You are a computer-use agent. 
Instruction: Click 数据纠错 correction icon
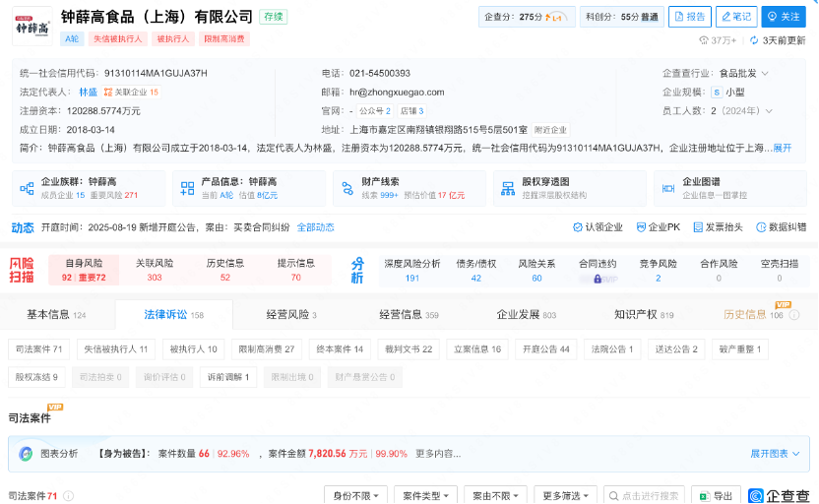point(761,227)
